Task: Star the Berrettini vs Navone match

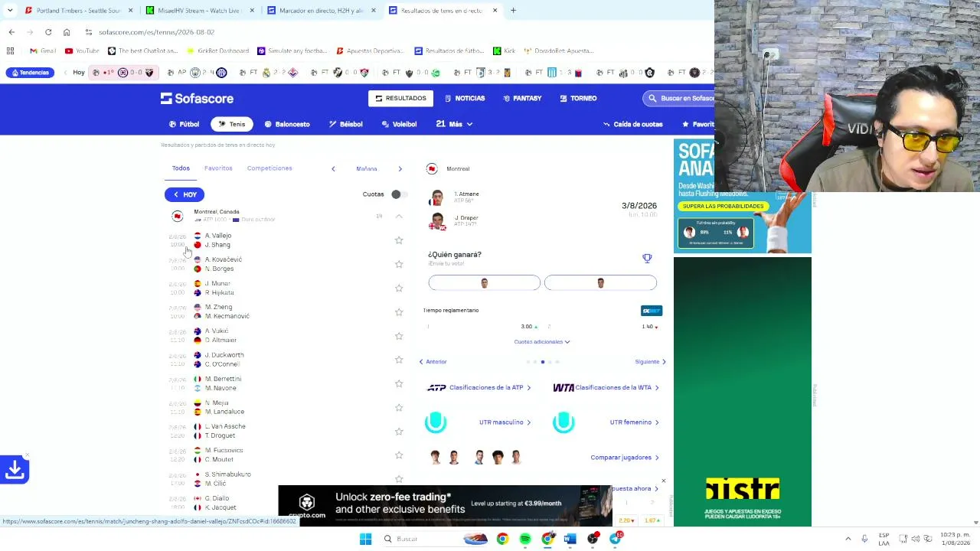Action: point(399,383)
